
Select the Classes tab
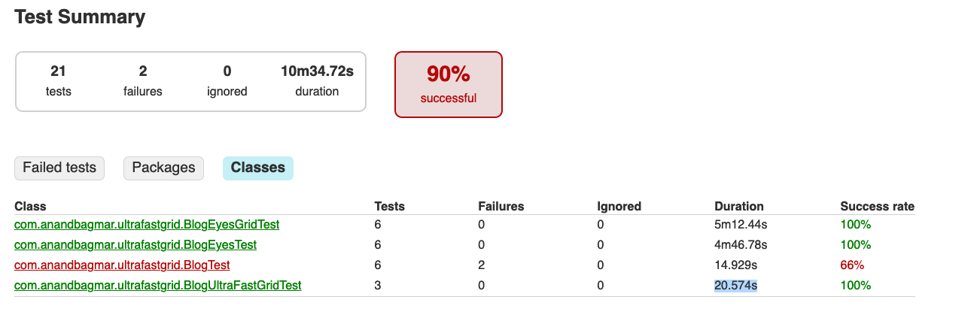tap(257, 168)
